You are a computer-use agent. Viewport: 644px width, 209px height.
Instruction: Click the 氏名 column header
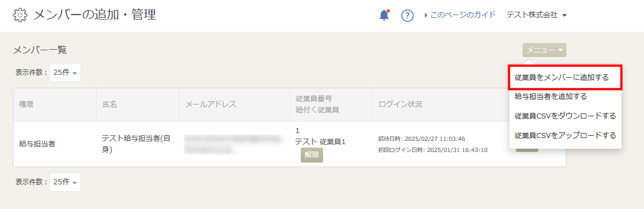[x=110, y=104]
